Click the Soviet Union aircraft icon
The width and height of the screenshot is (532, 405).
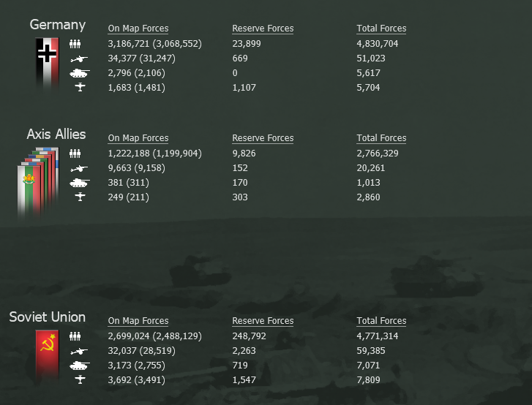click(80, 379)
